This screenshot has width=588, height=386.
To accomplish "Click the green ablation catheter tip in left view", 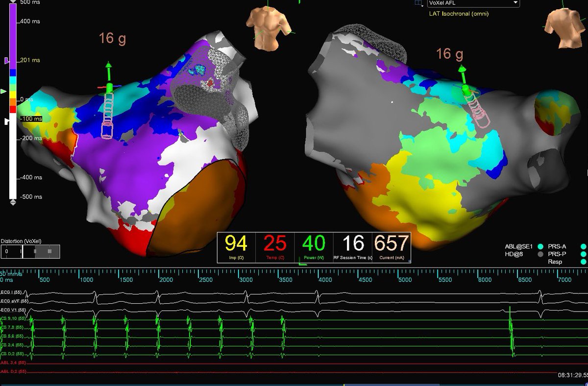I will pos(110,88).
